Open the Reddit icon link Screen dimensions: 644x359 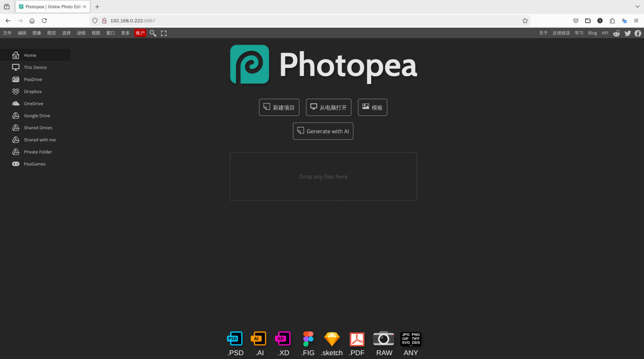(616, 33)
